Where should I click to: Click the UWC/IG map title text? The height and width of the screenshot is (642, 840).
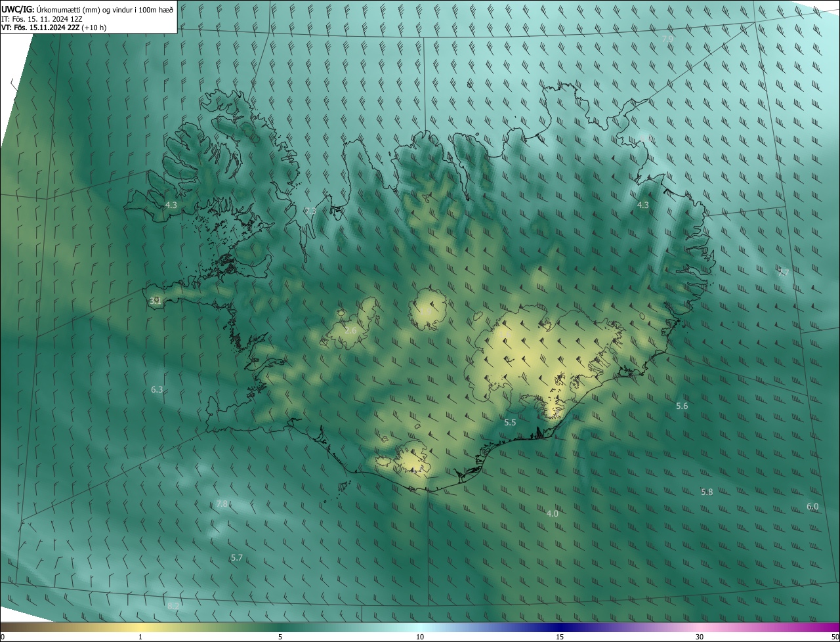tap(87, 9)
